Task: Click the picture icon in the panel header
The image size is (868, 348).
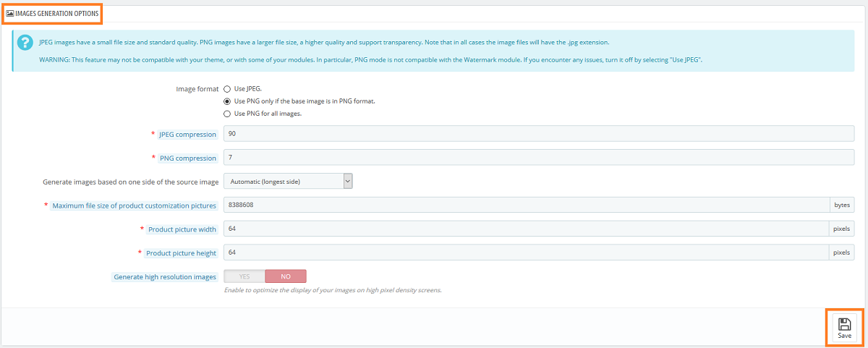Action: (x=10, y=13)
